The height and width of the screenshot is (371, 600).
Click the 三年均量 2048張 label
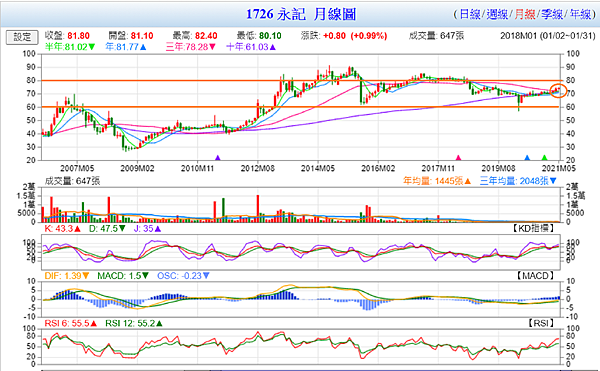[x=518, y=181]
